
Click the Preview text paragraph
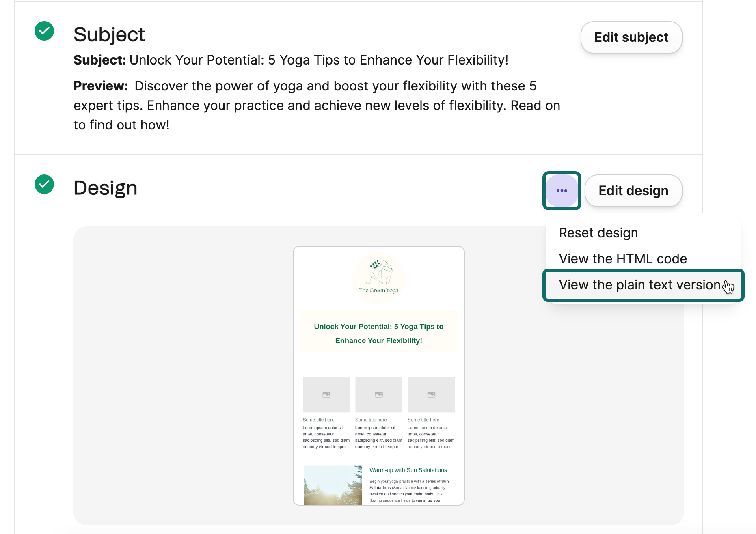317,106
